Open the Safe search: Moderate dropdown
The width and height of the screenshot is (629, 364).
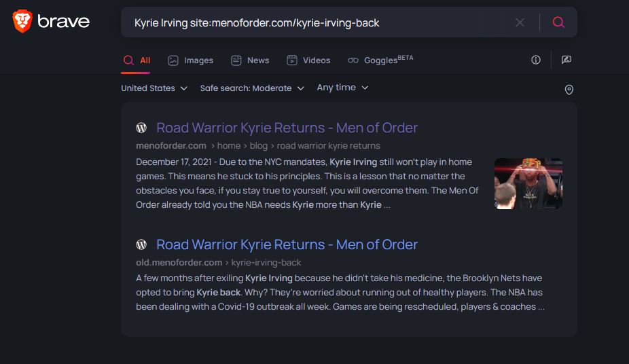(x=252, y=88)
